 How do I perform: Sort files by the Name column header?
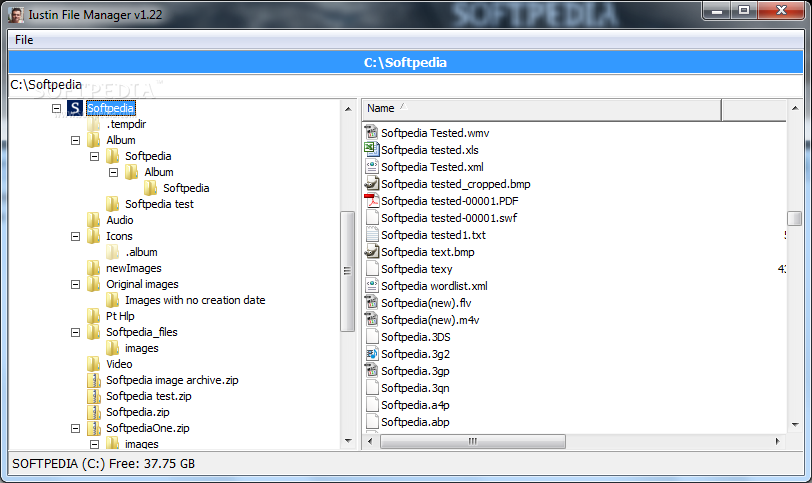click(542, 109)
